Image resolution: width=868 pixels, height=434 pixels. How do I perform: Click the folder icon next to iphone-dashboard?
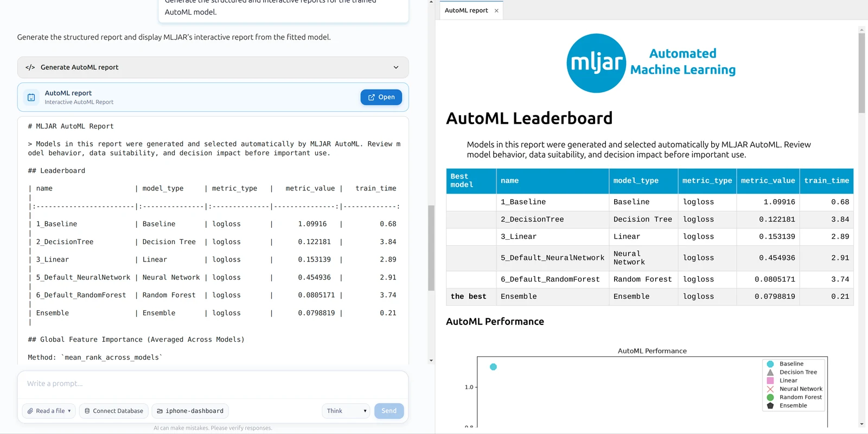point(160,411)
